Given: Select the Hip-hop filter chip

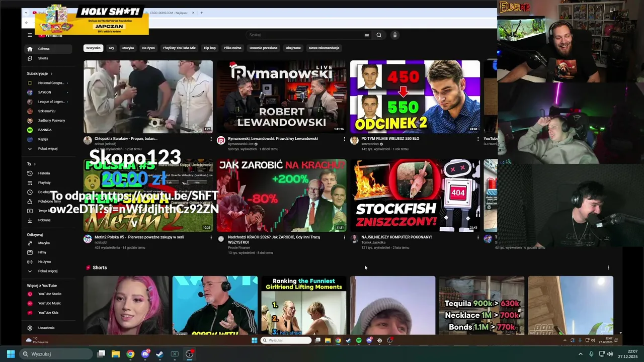Looking at the screenshot, I should point(210,48).
